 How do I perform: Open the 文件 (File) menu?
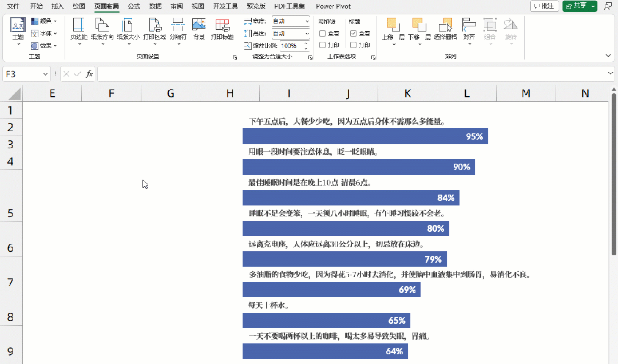pos(13,6)
